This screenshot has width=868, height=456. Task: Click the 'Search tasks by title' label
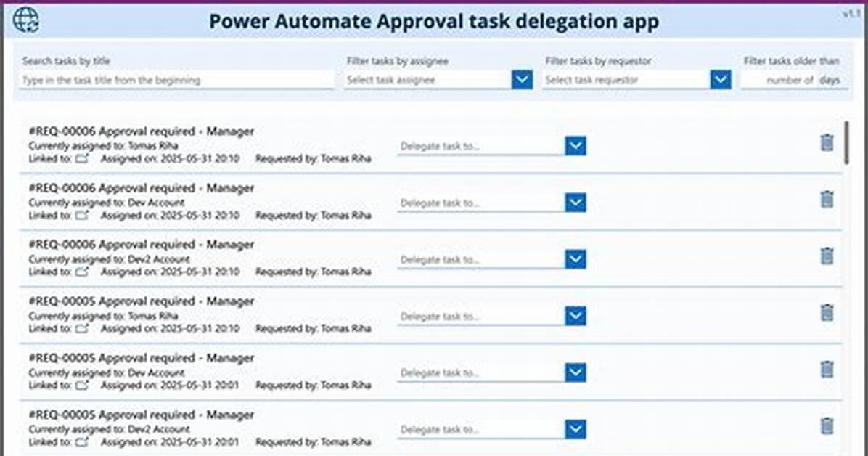click(x=66, y=61)
